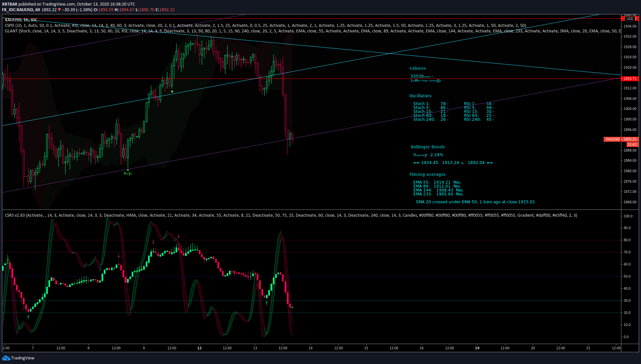Click the 'SMA 20 crossed under EMA 50' message
641x364 pixels.
(475, 202)
